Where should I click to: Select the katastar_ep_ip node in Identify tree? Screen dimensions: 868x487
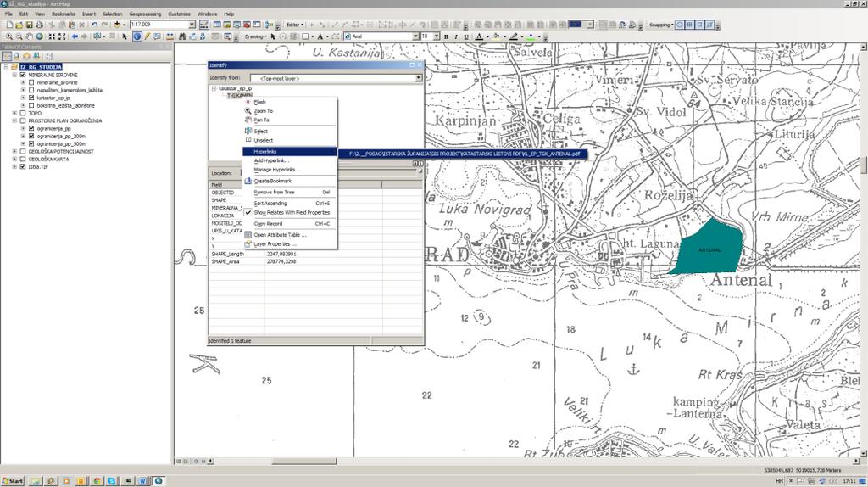pos(235,88)
